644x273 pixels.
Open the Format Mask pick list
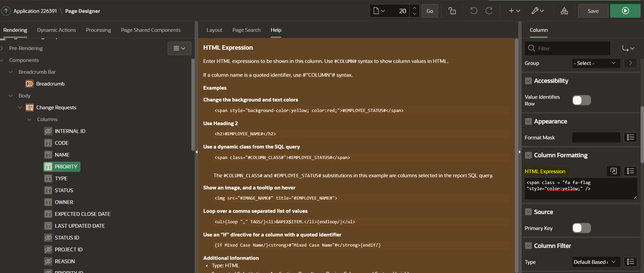630,137
